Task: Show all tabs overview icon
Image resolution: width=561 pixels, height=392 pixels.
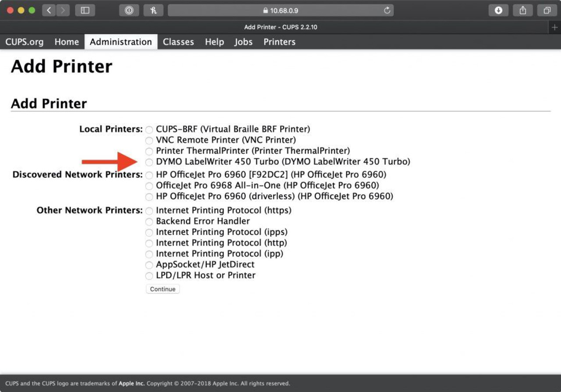Action: coord(547,11)
